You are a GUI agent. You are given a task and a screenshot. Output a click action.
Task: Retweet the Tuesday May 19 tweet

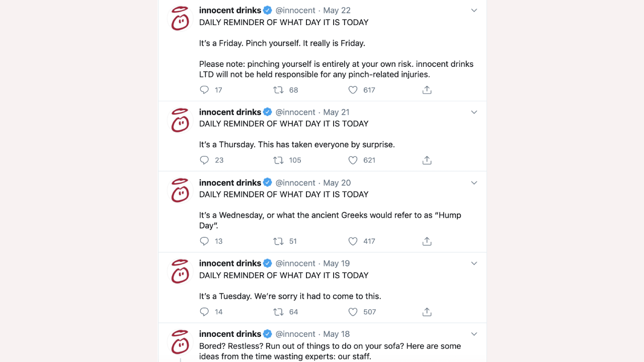pos(278,312)
